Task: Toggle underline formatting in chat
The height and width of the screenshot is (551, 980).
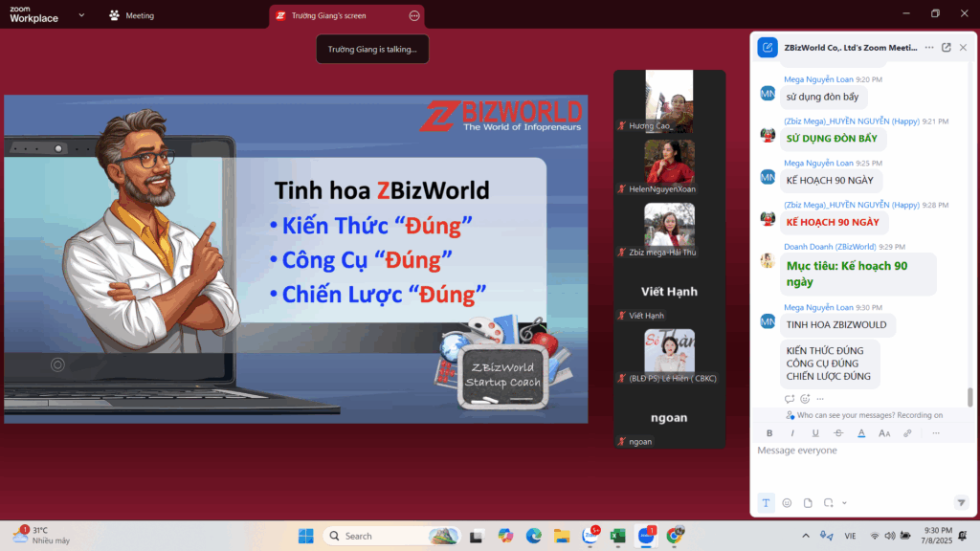Action: pos(815,433)
